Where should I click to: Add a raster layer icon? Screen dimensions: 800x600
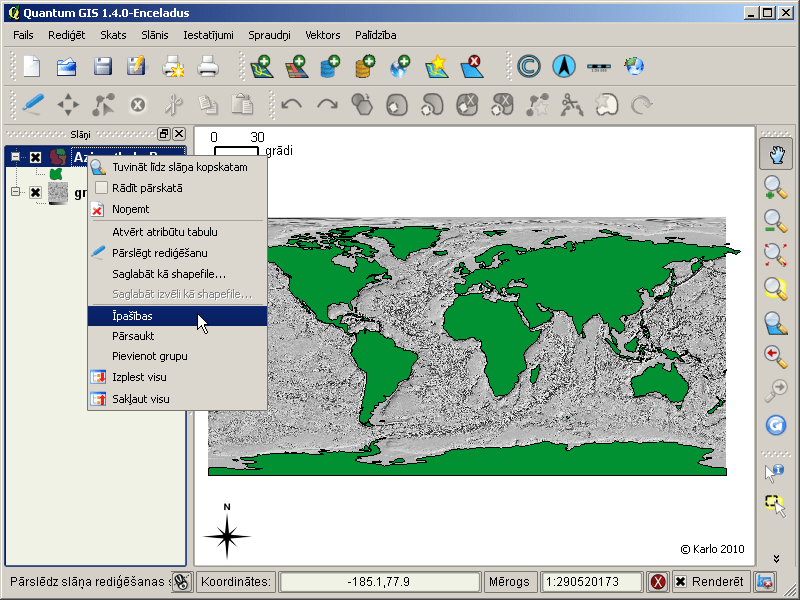pos(297,66)
